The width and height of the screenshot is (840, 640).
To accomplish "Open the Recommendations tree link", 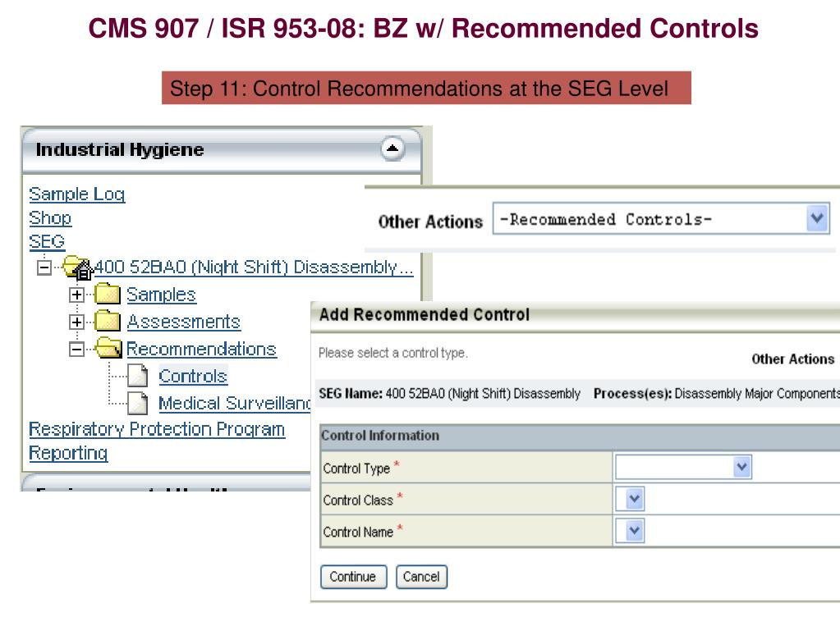I will click(x=201, y=349).
